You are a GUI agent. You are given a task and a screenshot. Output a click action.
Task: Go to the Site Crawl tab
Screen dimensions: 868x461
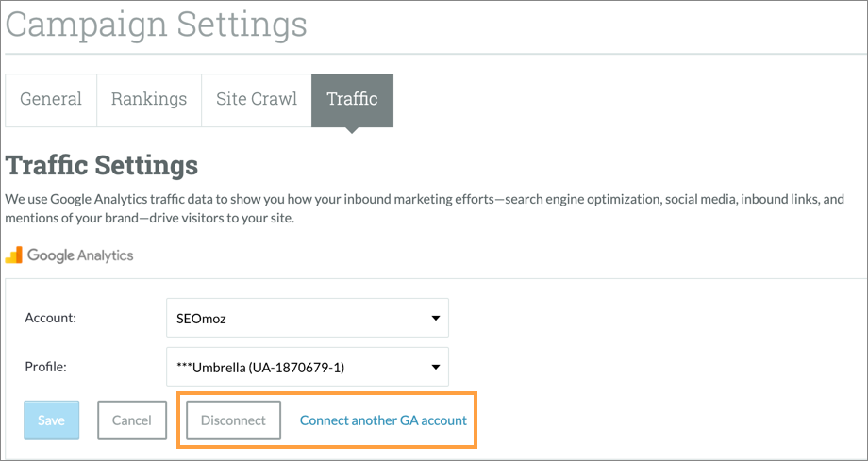coord(257,99)
